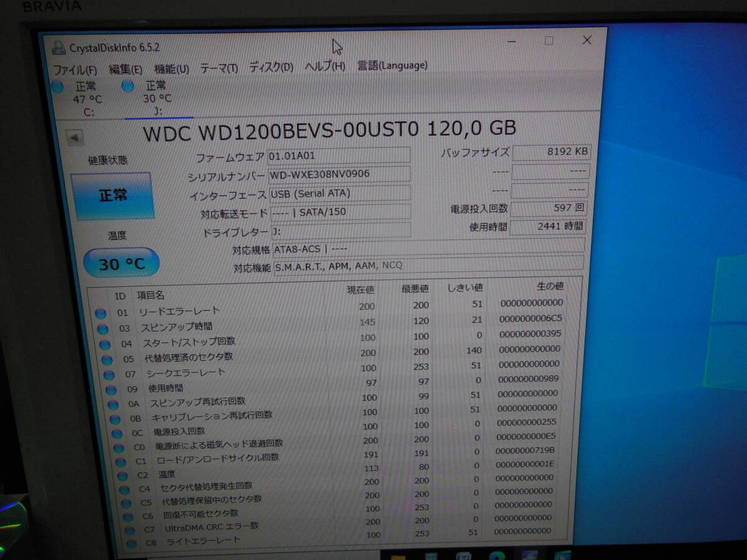Select raw value 000000000989

tap(529, 378)
